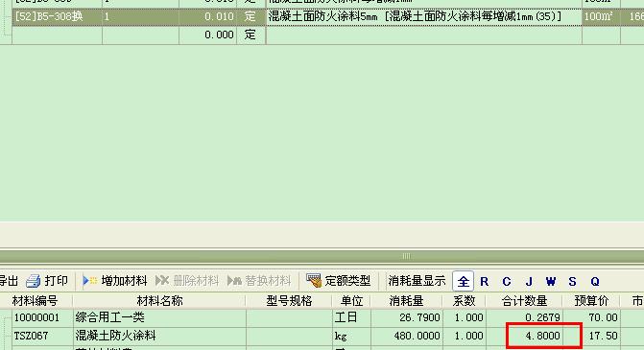
Task: Click the horizontal panel splitter grip
Action: pos(406,256)
